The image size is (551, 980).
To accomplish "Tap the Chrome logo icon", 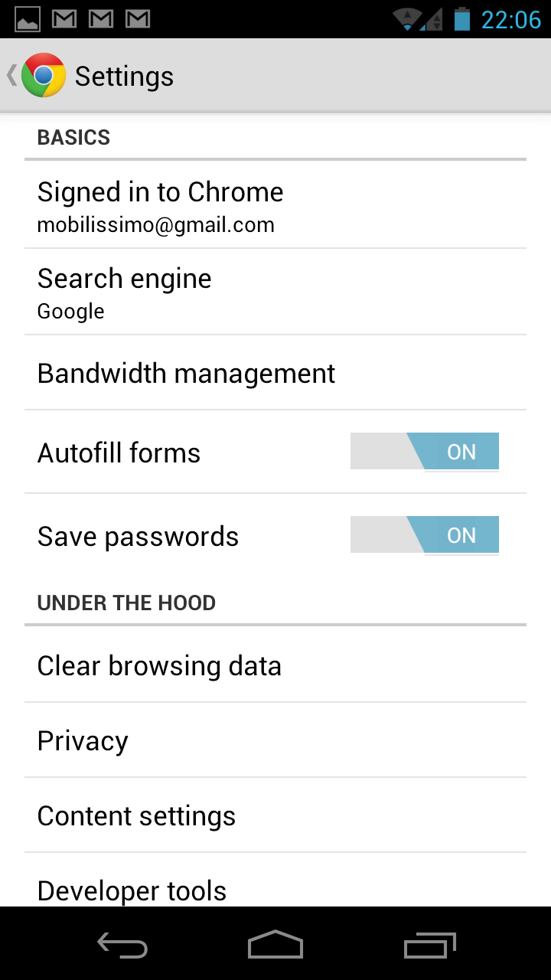I will pos(44,75).
